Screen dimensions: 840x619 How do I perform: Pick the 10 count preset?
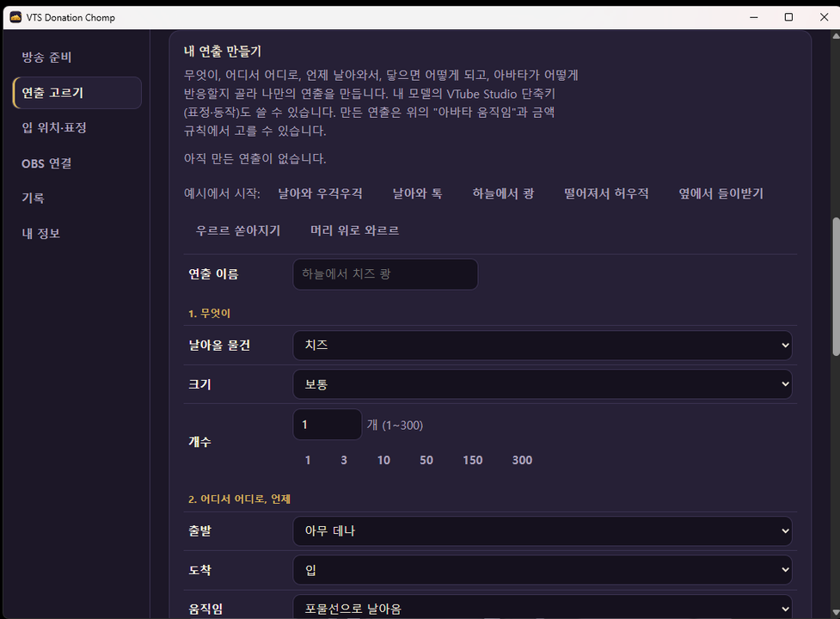pyautogui.click(x=383, y=460)
